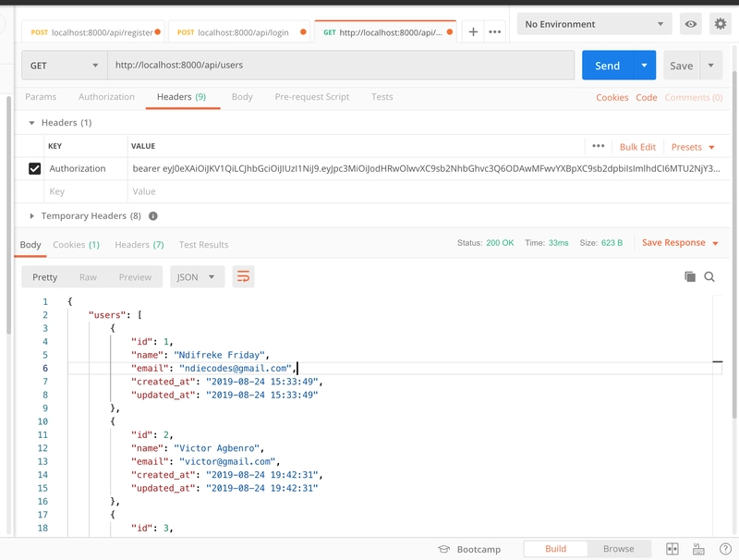Screen dimensions: 739x560
Task: Open response Cookies tab
Action: coord(76,245)
